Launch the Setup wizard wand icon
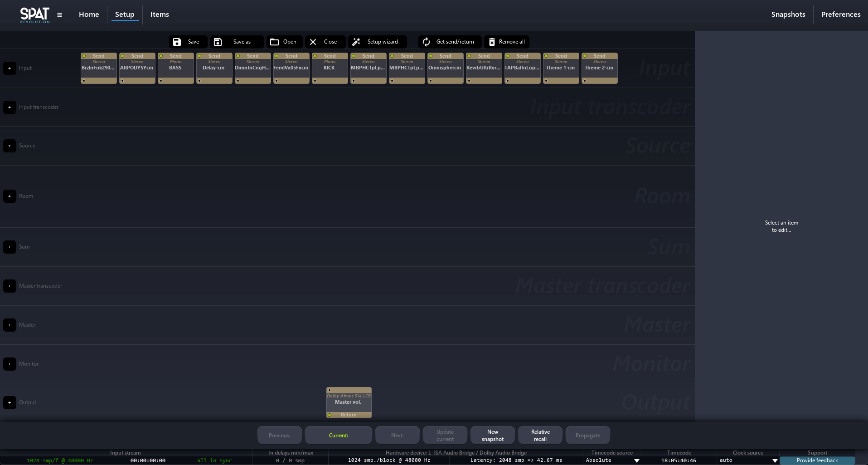868x465 pixels. tap(356, 42)
